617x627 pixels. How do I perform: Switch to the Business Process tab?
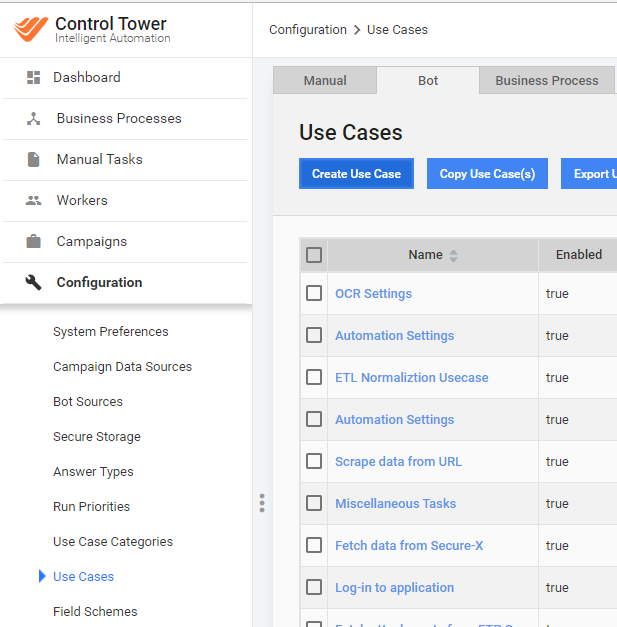(x=547, y=80)
